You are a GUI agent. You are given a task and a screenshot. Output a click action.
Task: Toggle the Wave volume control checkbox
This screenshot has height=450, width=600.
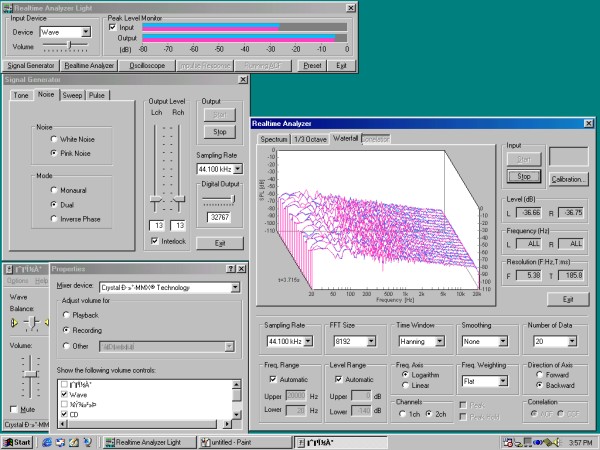pyautogui.click(x=64, y=394)
